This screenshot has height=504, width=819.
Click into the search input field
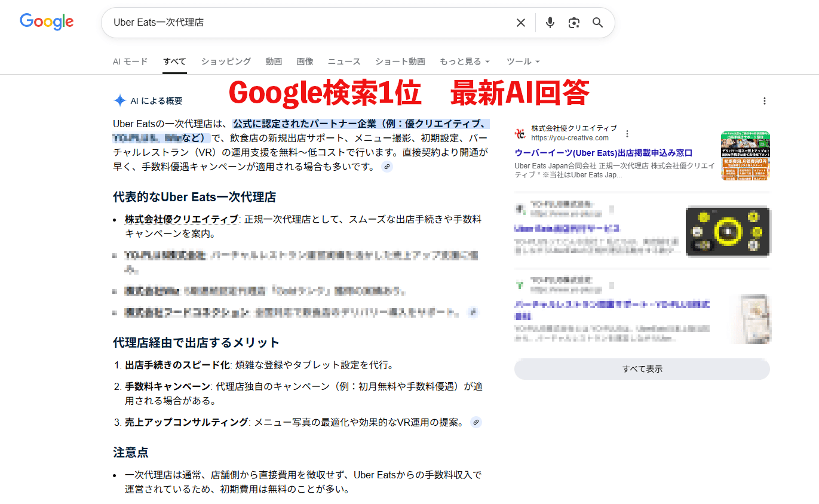(299, 23)
